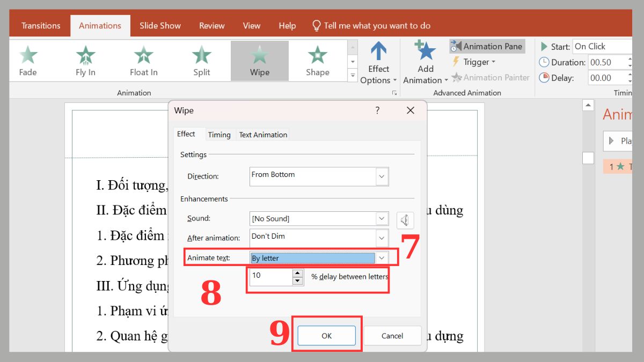Select the Shape animation
The height and width of the screenshot is (362, 644).
pyautogui.click(x=317, y=60)
